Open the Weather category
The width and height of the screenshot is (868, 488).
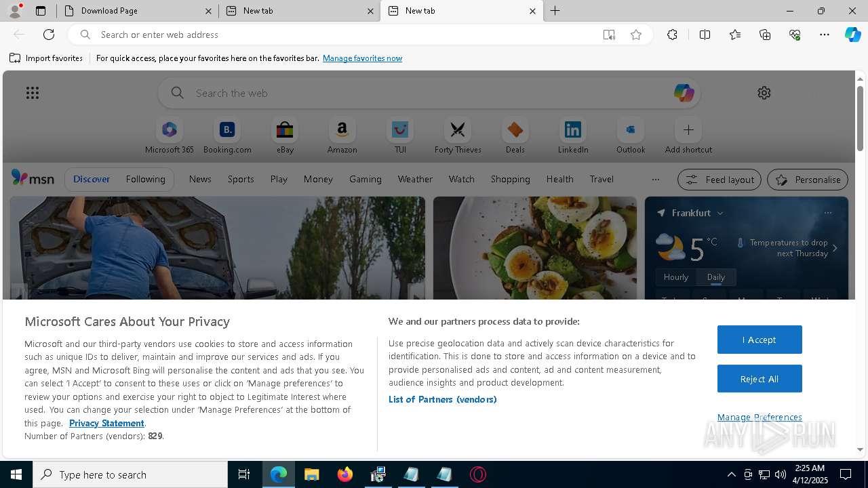click(x=415, y=179)
